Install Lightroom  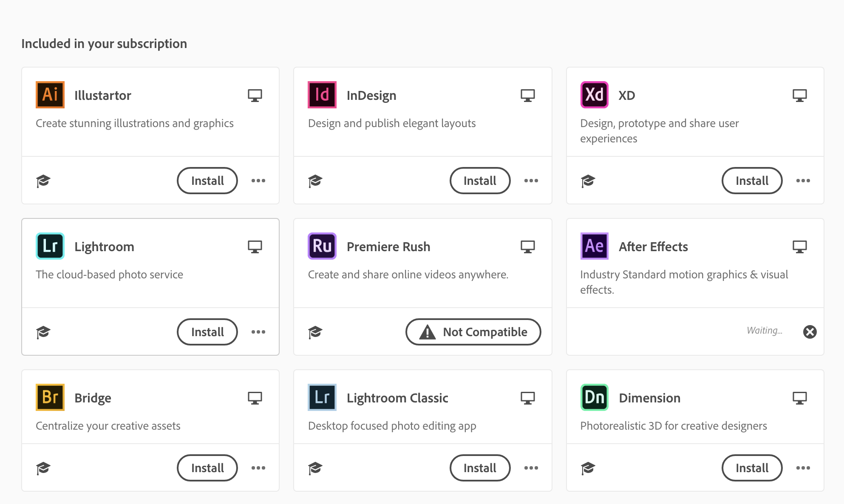tap(207, 332)
